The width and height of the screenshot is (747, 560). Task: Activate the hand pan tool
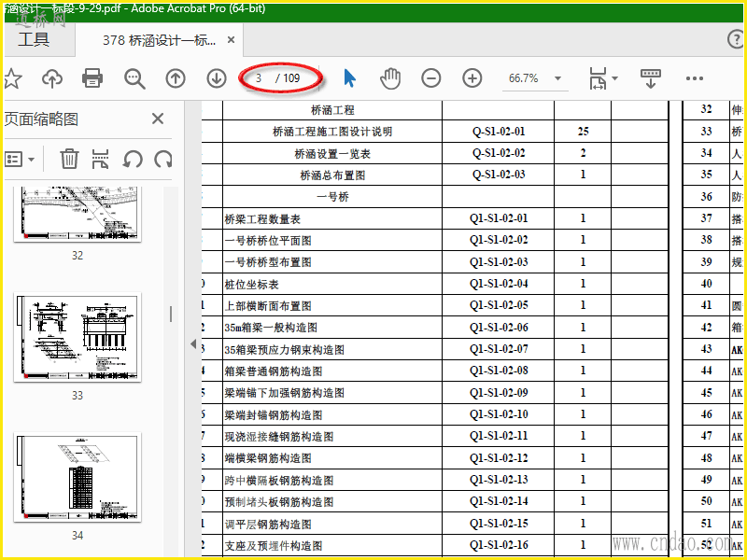click(390, 78)
